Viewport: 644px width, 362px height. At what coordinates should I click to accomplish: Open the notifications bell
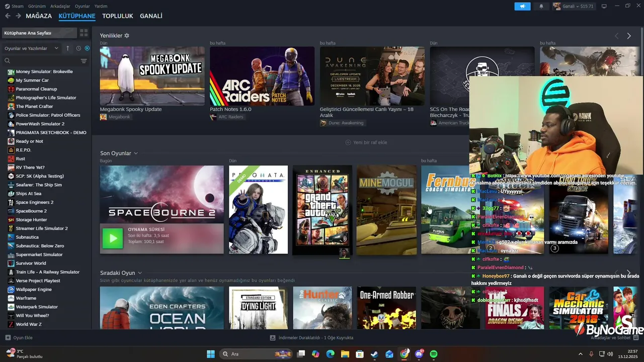tap(541, 6)
